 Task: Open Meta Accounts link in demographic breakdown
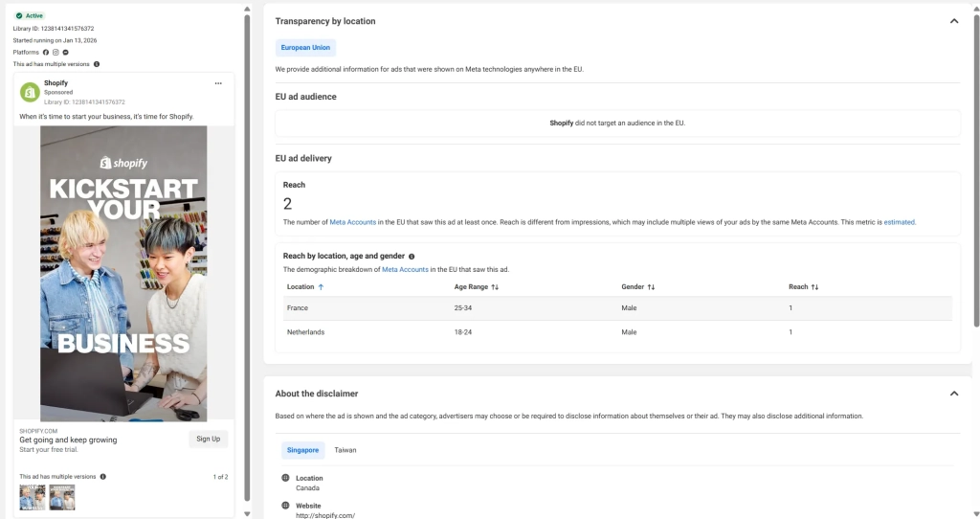point(405,269)
